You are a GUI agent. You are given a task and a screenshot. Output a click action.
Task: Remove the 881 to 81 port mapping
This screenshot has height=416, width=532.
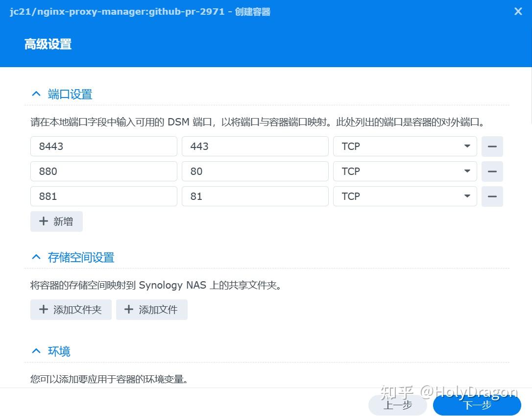[492, 196]
